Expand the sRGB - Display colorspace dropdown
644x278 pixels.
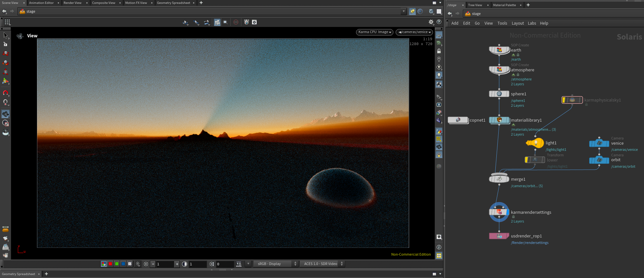point(276,264)
